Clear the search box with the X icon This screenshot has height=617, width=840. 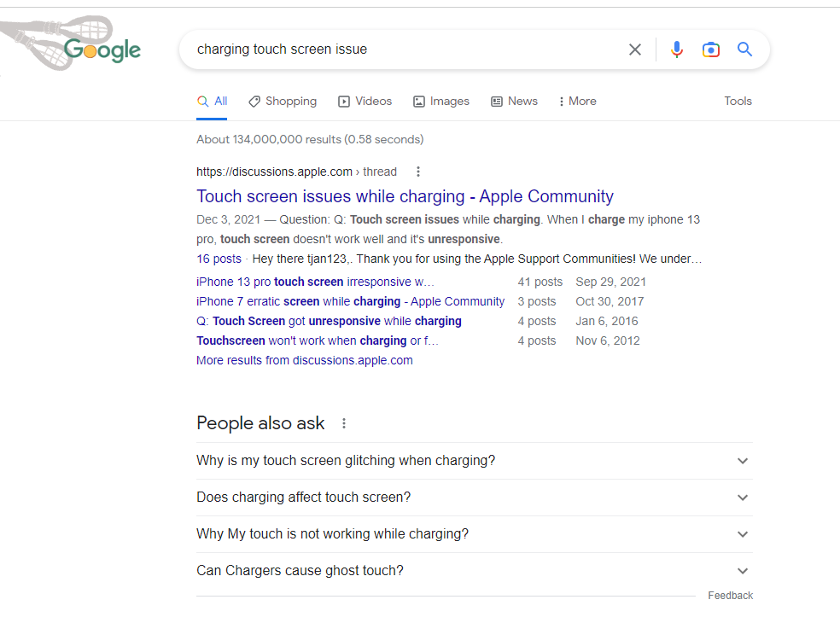pyautogui.click(x=635, y=49)
